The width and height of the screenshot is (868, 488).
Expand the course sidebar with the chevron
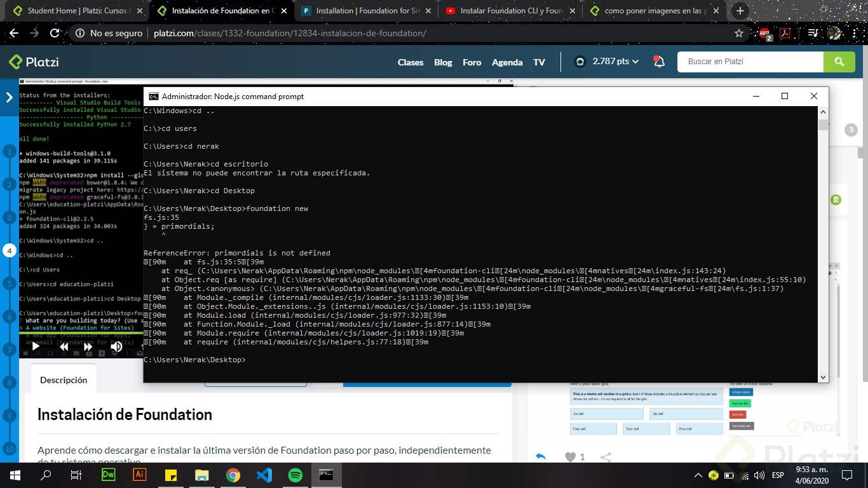point(8,98)
